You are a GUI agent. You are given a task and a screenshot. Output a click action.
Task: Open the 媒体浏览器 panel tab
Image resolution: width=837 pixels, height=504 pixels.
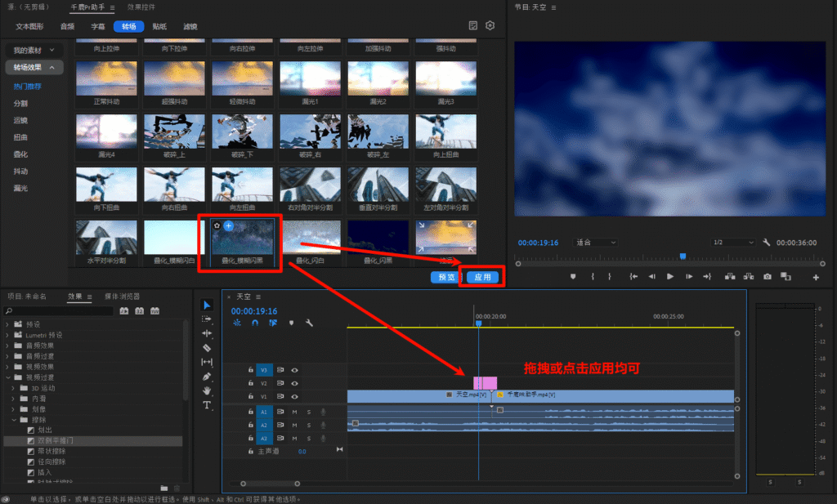[x=121, y=297]
